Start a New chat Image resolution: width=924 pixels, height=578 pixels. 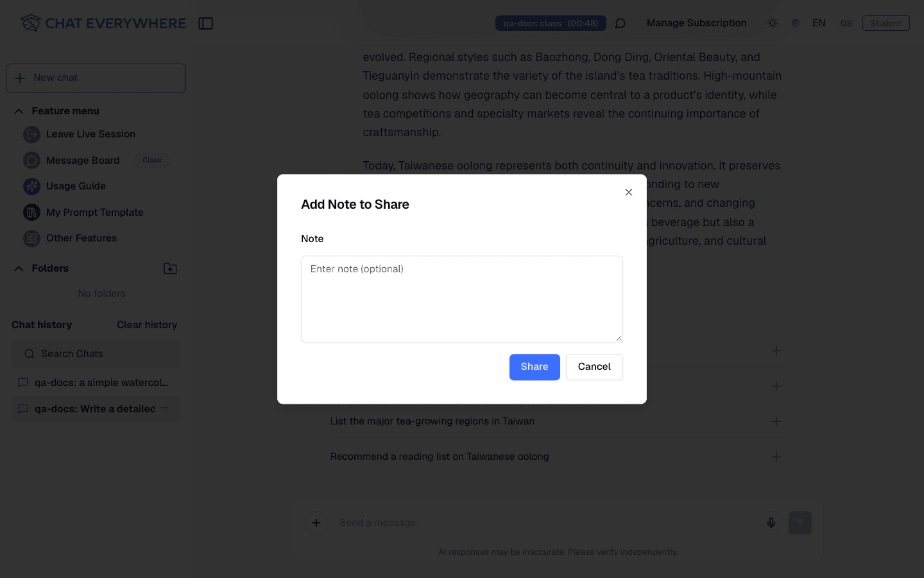[96, 78]
